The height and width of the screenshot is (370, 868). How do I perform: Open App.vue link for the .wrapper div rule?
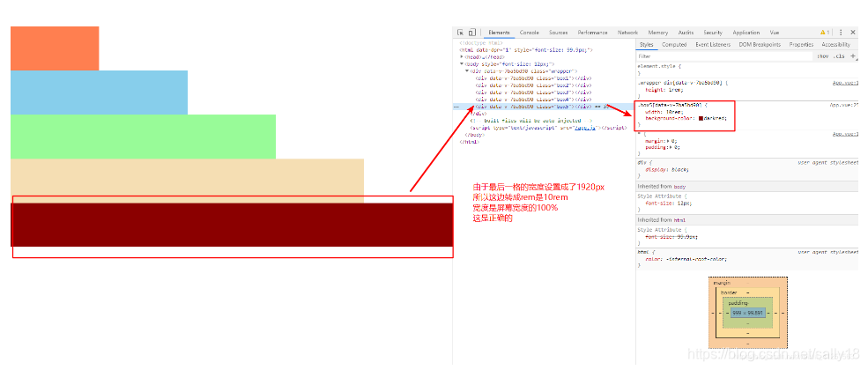845,83
